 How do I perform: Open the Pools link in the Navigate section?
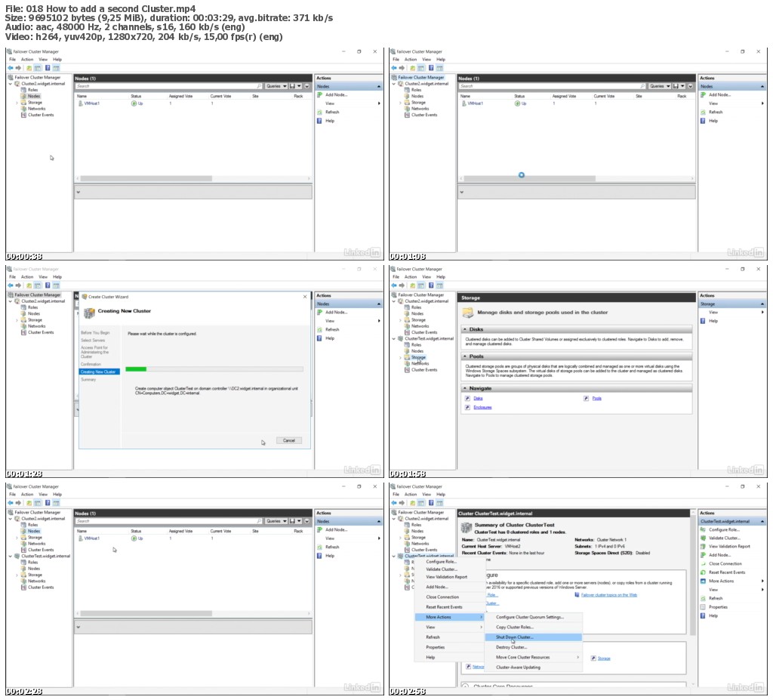click(x=596, y=398)
